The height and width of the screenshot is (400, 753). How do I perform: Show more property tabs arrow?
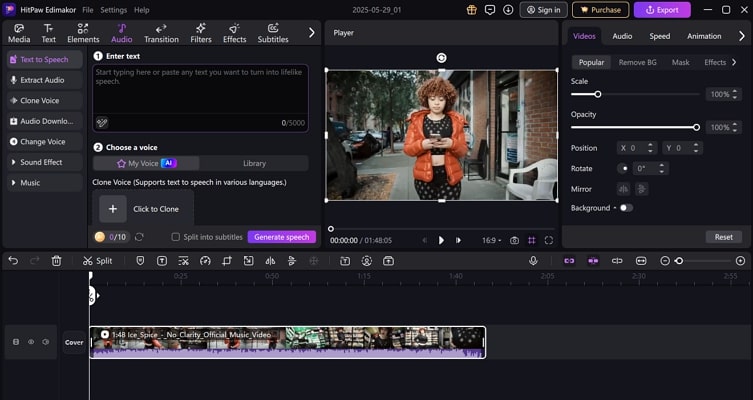742,36
